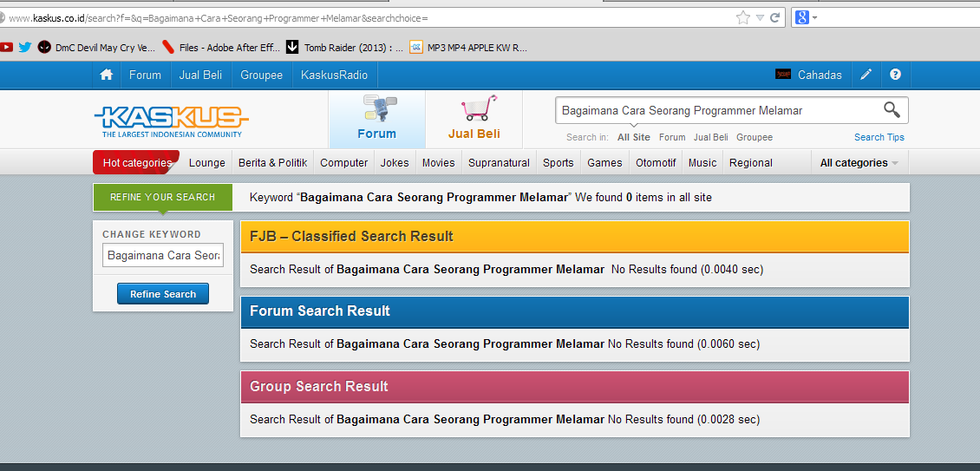Image resolution: width=980 pixels, height=471 pixels.
Task: Open Groupee in top navigation
Action: pos(262,75)
